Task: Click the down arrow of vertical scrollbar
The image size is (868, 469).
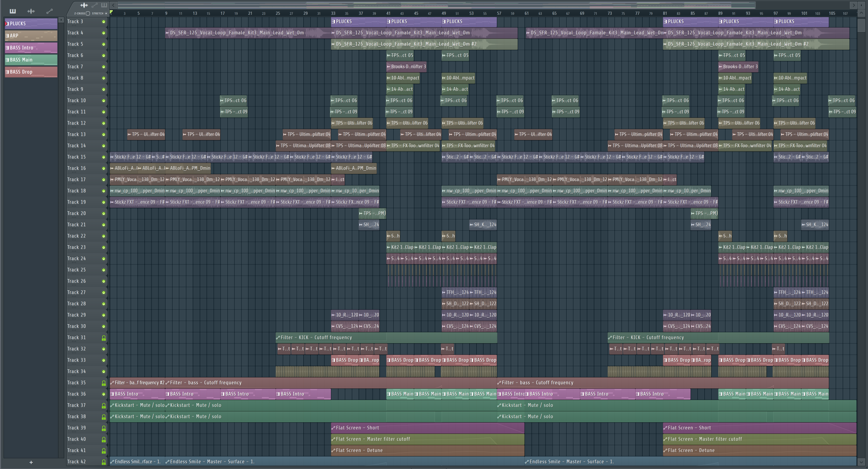Action: pos(861,462)
